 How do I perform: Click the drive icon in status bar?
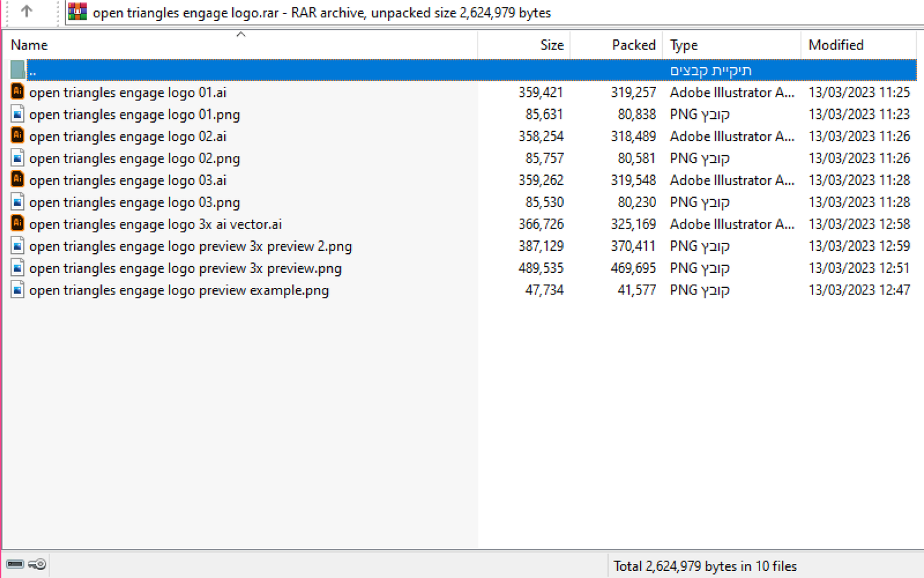[x=15, y=564]
